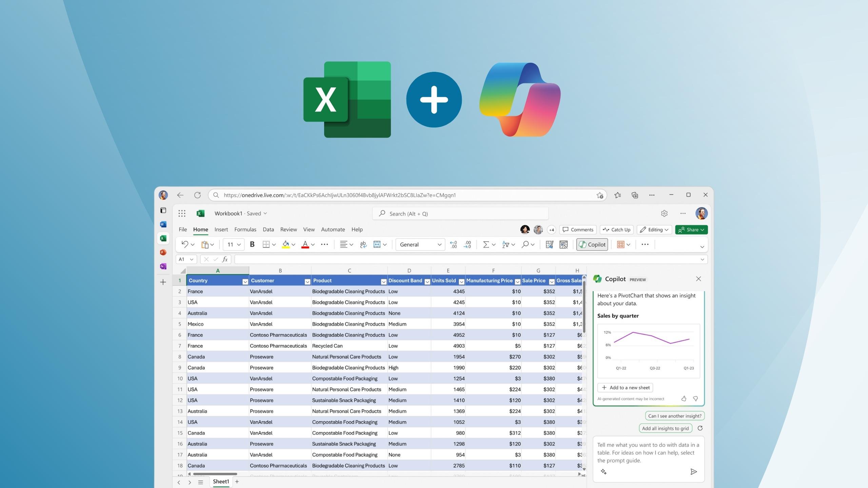868x488 pixels.
Task: Open the prompt guide sparkle icon
Action: coord(604,472)
